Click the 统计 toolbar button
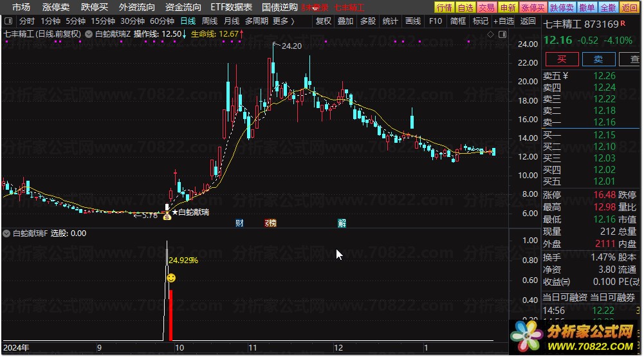644x357 pixels. pyautogui.click(x=390, y=21)
